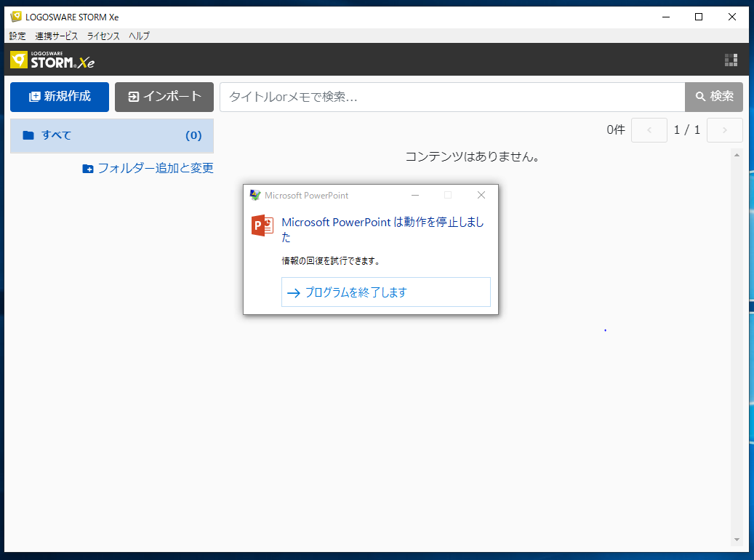
Task: Go to next page of contents
Action: click(725, 130)
